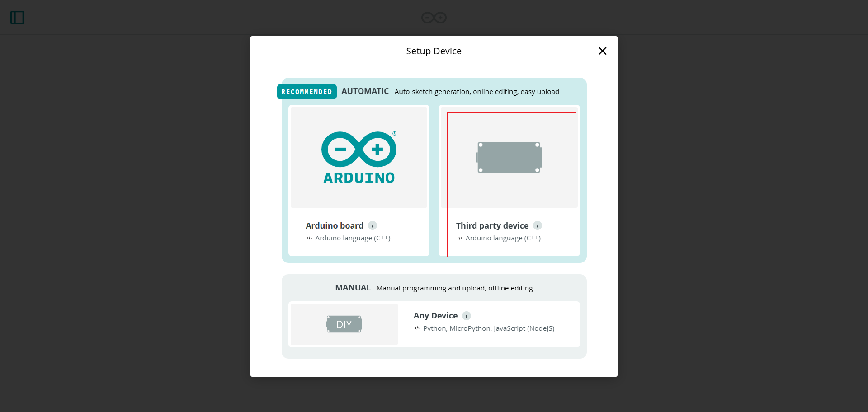Click the MANUAL section heading
The image size is (868, 412).
coord(353,288)
